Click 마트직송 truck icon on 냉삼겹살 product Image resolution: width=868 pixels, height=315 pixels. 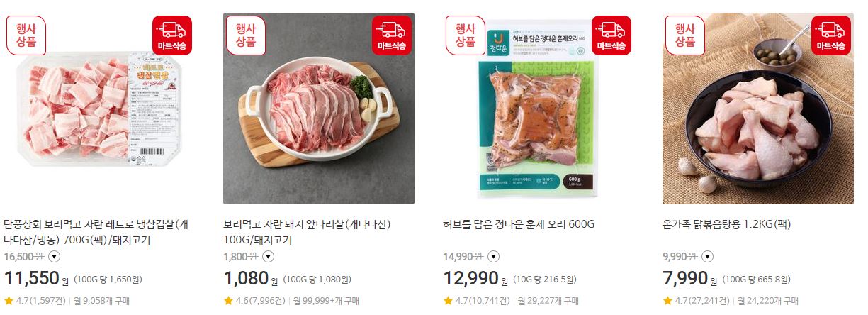point(171,35)
